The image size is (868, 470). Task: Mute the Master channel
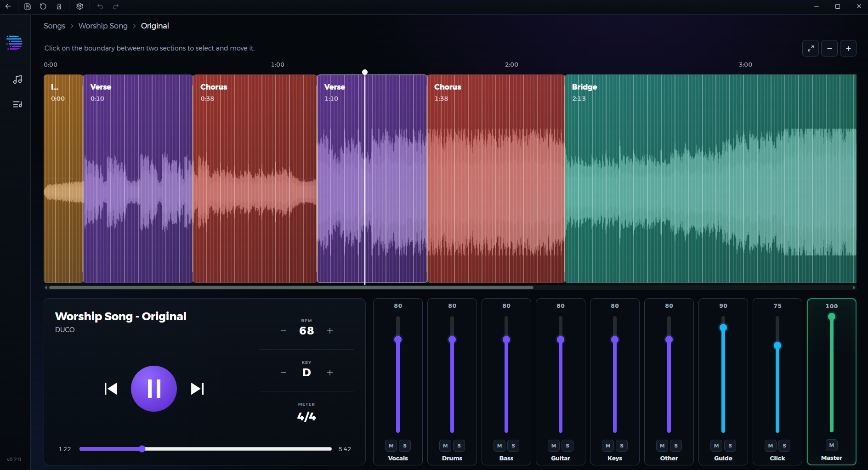pos(832,445)
